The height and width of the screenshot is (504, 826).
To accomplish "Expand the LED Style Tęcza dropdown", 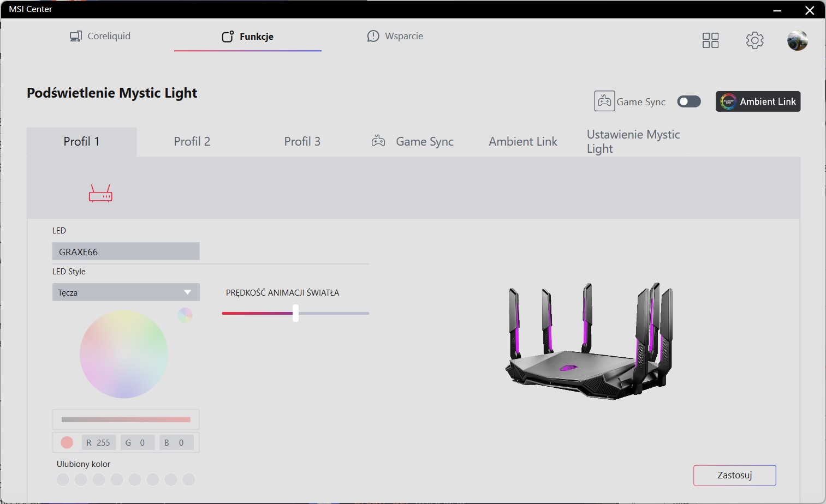I will (x=126, y=292).
